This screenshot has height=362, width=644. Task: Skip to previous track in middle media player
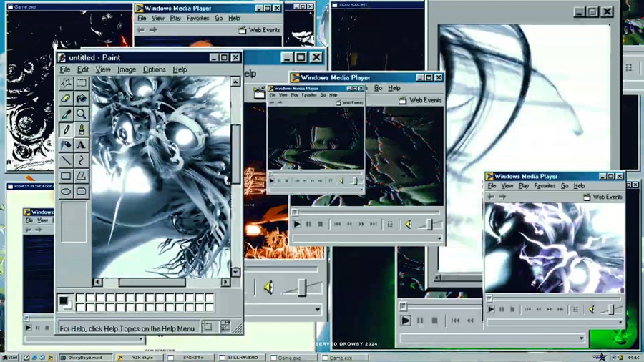pyautogui.click(x=337, y=224)
